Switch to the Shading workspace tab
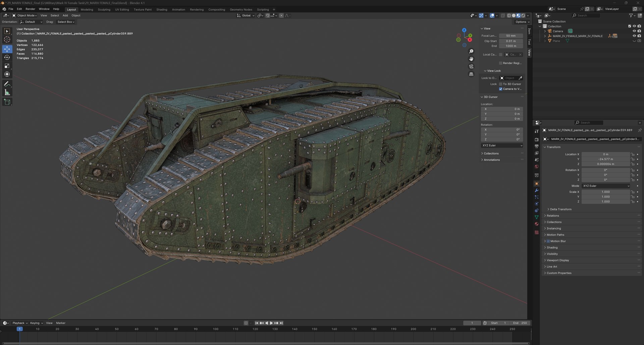Viewport: 644px width, 345px height. (162, 9)
